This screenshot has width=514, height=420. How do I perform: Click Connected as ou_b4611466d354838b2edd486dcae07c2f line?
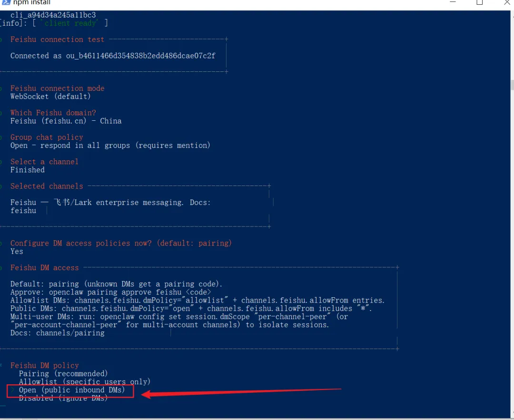coord(113,56)
